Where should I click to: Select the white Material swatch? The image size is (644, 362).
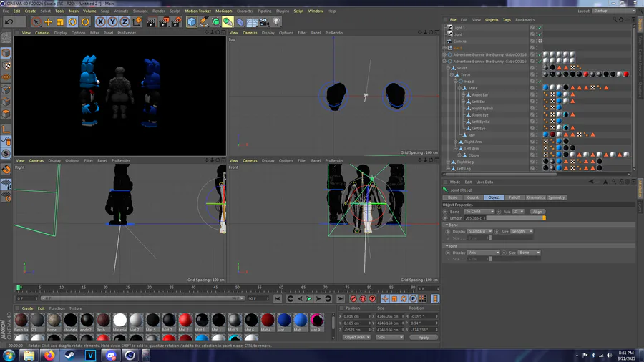pyautogui.click(x=119, y=322)
